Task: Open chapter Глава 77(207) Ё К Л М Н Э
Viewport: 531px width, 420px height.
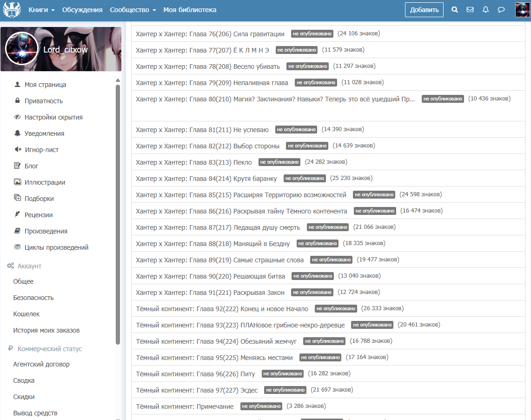Action: click(x=202, y=50)
